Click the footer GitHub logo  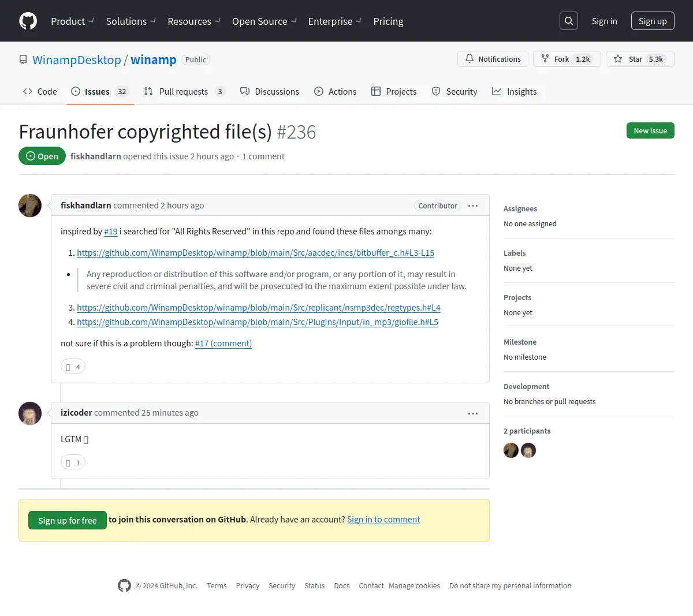[x=124, y=585]
